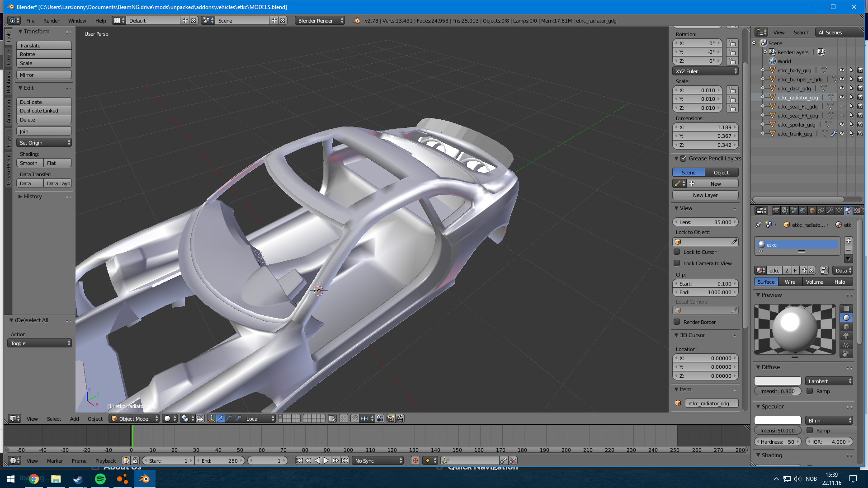Open the Render camera properties tab
868x488 pixels.
click(x=776, y=211)
